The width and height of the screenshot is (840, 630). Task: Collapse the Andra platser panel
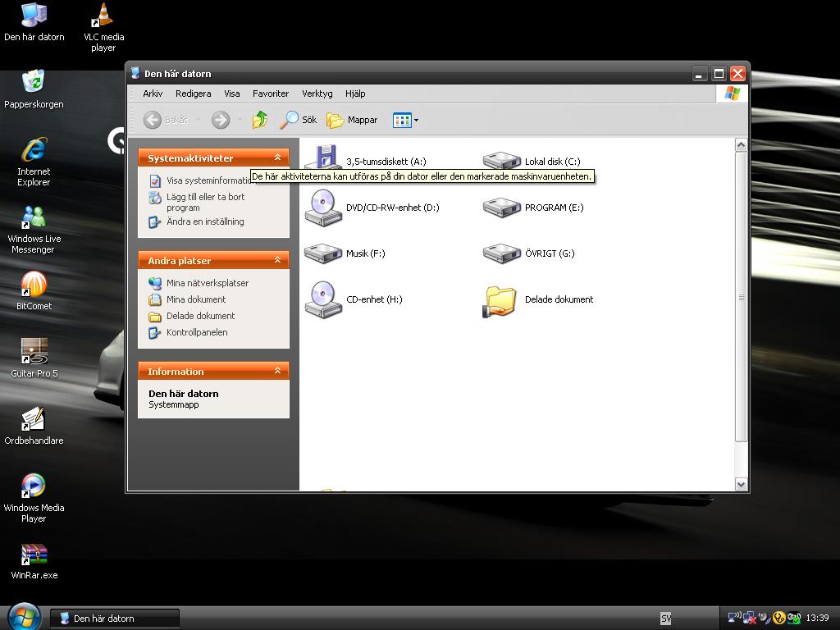click(x=277, y=260)
